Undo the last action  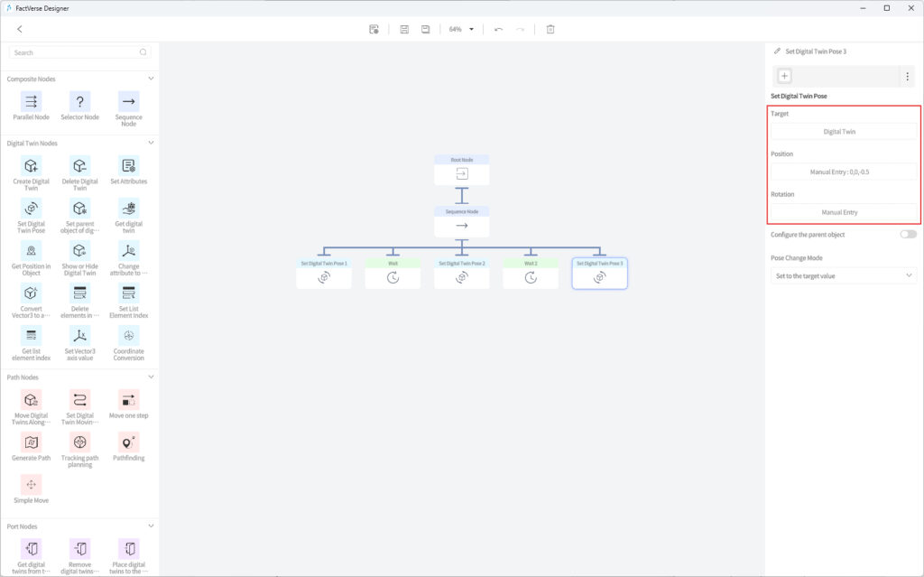point(498,29)
